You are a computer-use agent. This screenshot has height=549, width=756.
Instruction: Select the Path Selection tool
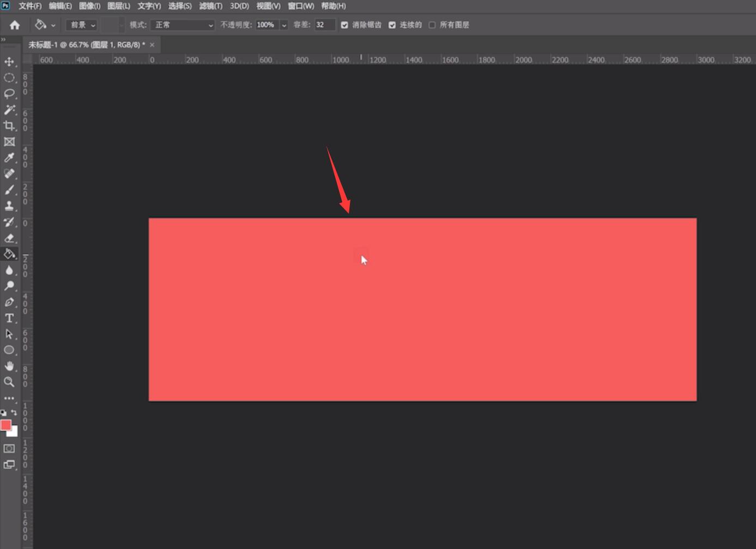9,334
